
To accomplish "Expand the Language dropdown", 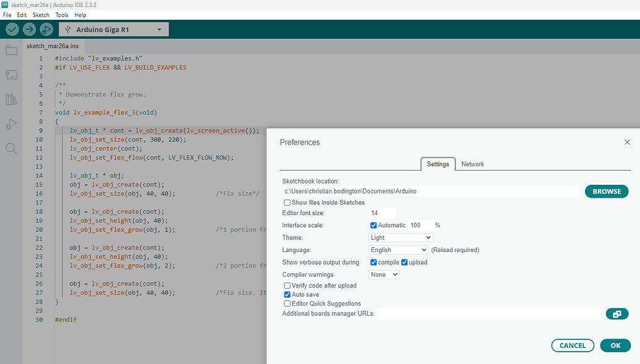I will coord(398,250).
